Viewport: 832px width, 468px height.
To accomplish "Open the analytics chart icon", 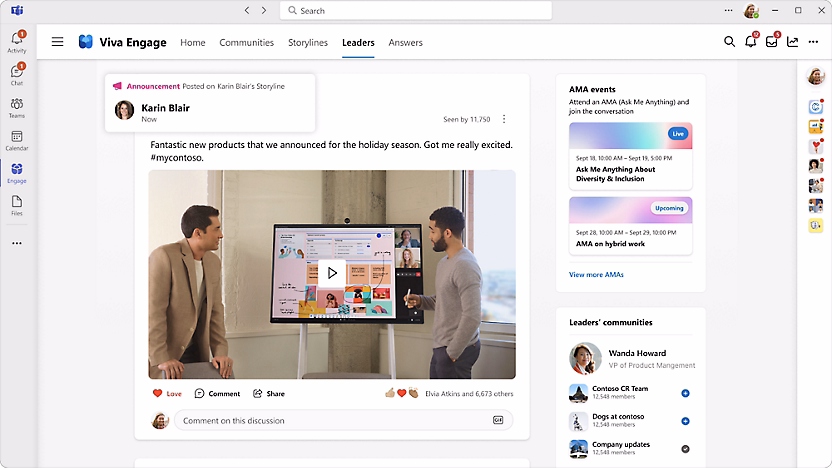I will tap(793, 42).
